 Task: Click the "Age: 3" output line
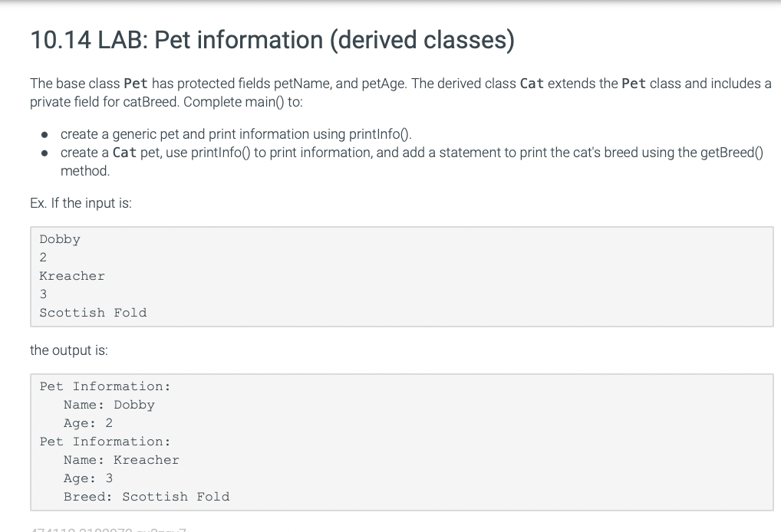88,479
